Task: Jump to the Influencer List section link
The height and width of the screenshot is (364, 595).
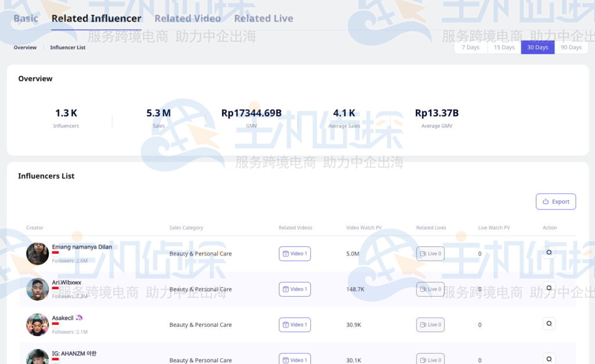Action: coord(67,48)
